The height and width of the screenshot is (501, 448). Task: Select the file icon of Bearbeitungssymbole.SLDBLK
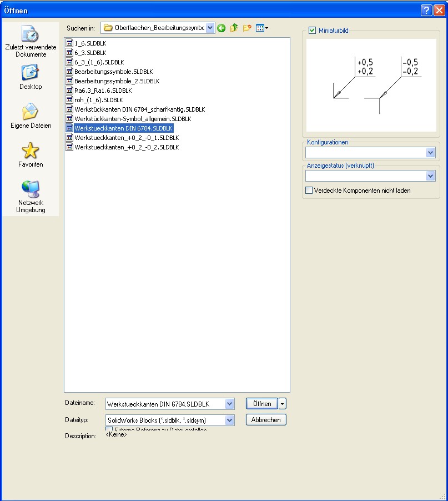tap(69, 71)
